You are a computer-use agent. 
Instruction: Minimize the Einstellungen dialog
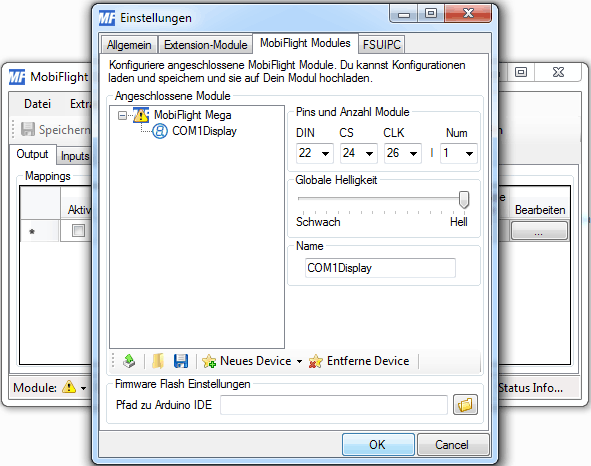point(404,14)
